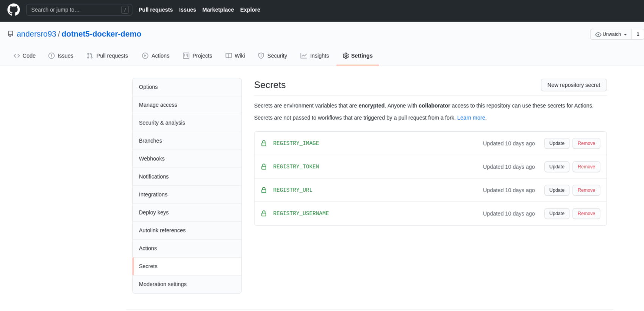Update the REGISTRY_URL secret
This screenshot has height=311, width=644.
[557, 190]
